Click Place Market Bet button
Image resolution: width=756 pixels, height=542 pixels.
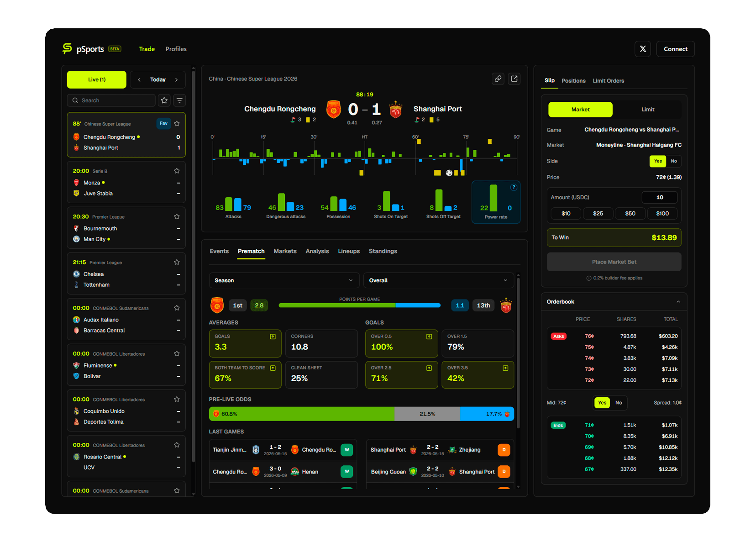click(x=614, y=262)
